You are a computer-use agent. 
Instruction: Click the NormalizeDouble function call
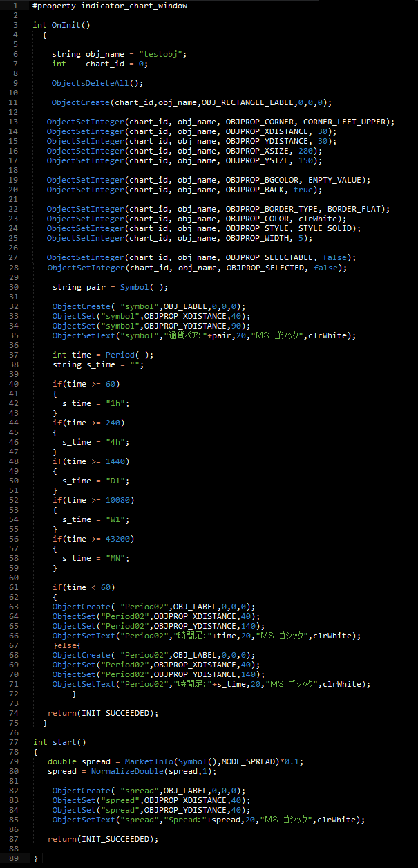click(122, 771)
